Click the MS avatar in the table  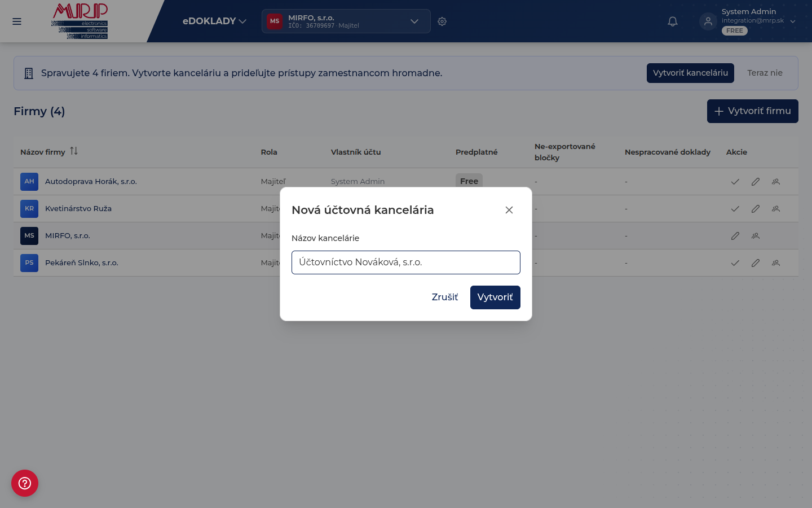(x=29, y=236)
